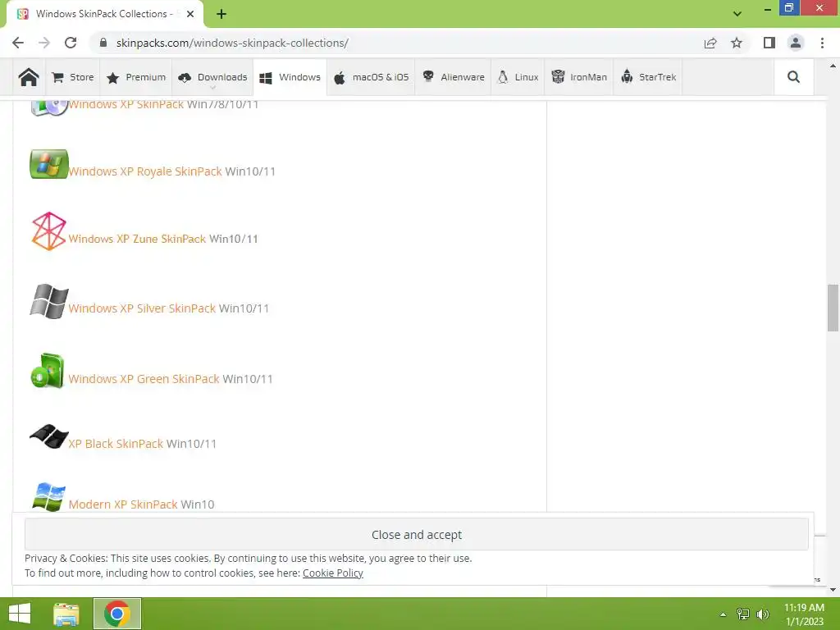This screenshot has width=840, height=630.
Task: Open the Modern XP SkinPack link
Action: click(x=123, y=504)
